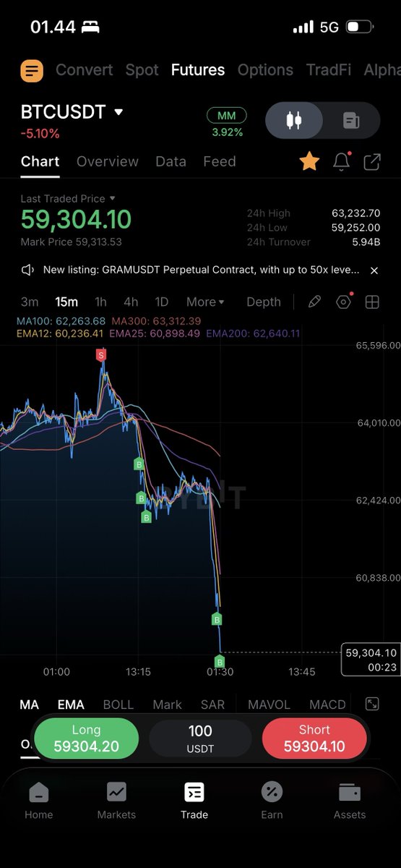
Task: Tap the red S sell marker
Action: [101, 354]
